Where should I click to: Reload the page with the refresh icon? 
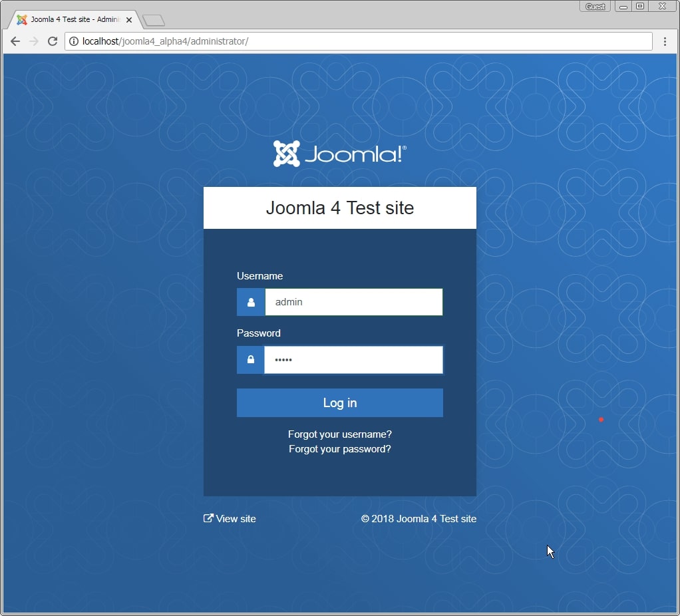53,41
